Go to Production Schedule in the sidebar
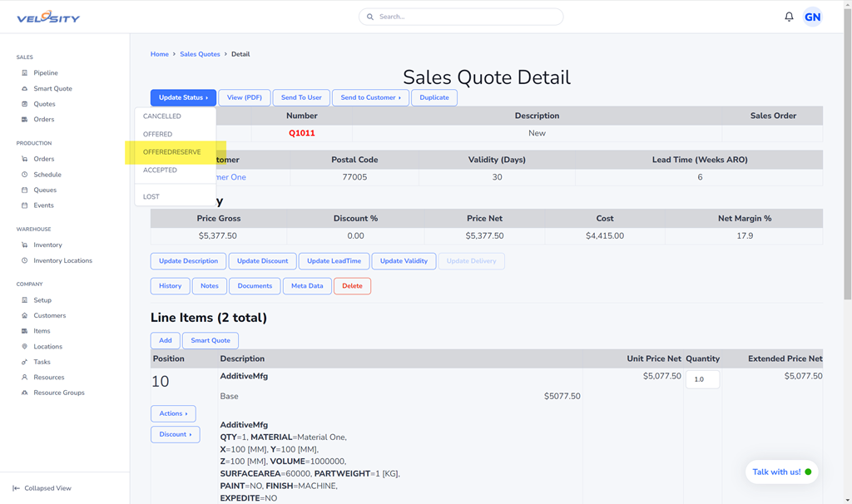The height and width of the screenshot is (504, 852). 47,175
